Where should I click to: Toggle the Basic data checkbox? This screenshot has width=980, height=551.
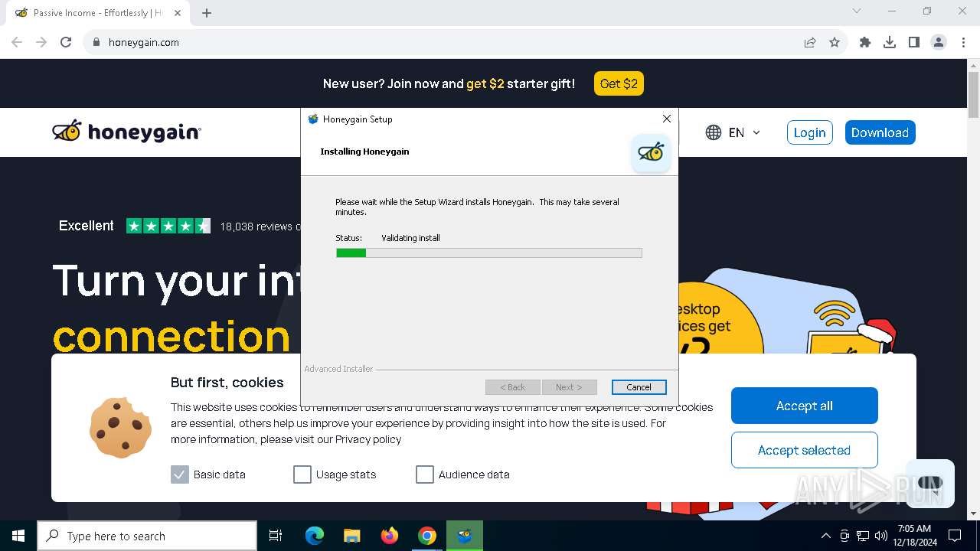tap(179, 474)
